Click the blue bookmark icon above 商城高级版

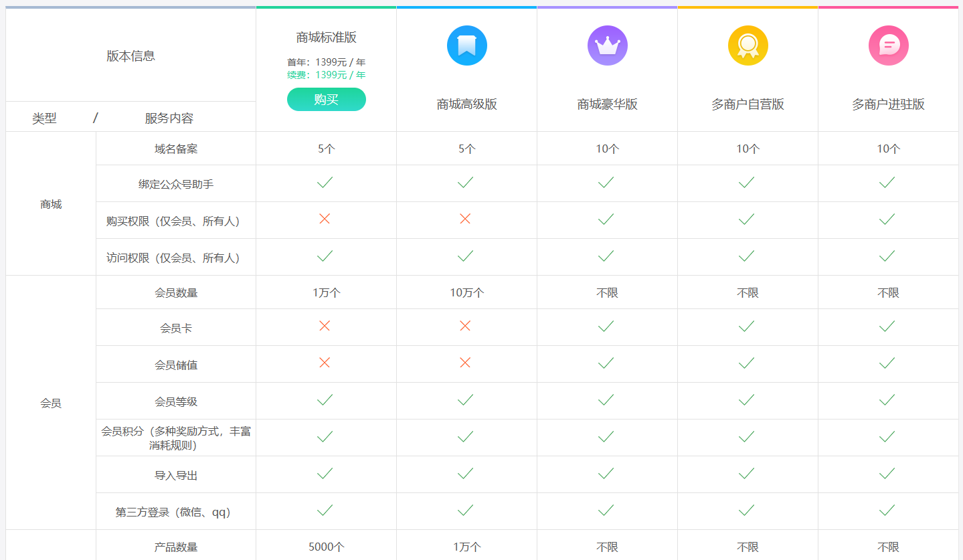(x=466, y=45)
